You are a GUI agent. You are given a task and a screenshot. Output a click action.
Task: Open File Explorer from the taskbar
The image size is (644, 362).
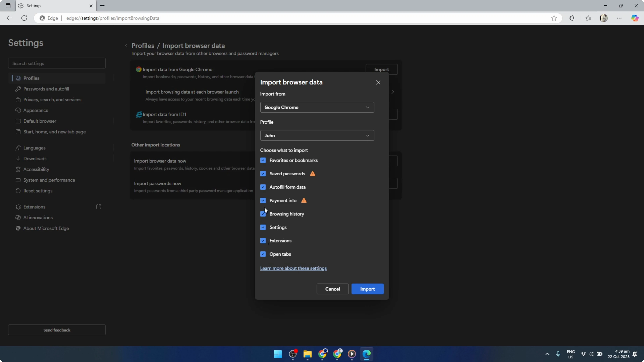pos(307,354)
